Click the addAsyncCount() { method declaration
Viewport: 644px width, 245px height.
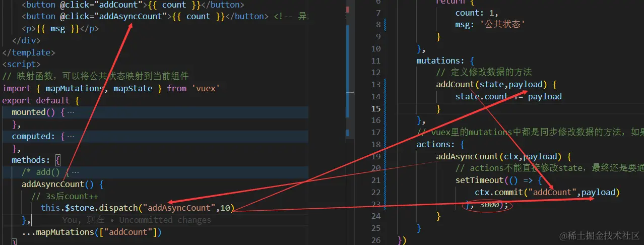(62, 184)
